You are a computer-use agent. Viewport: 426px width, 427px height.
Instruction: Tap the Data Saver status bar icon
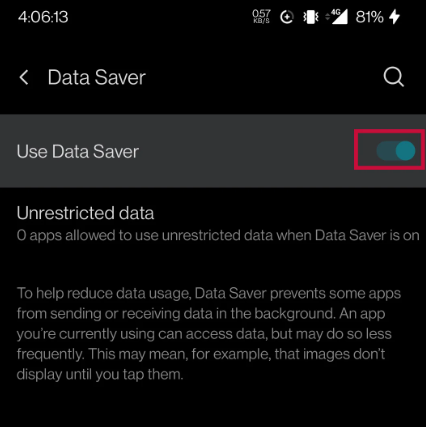(x=287, y=17)
